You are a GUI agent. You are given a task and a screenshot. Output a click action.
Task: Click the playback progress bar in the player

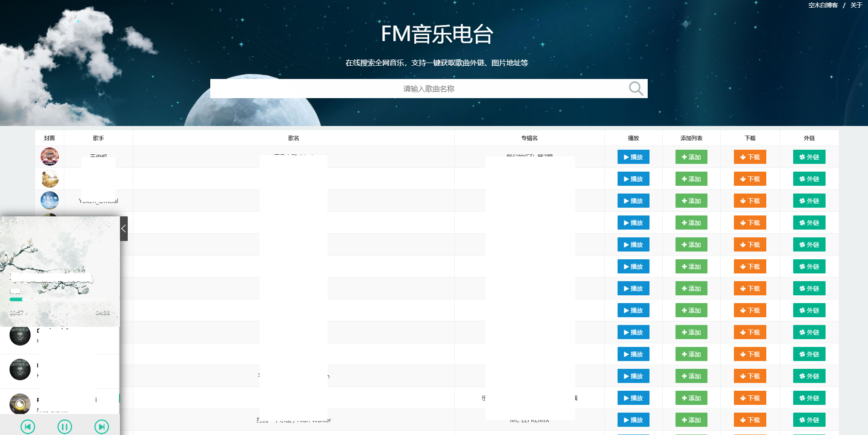coord(59,299)
